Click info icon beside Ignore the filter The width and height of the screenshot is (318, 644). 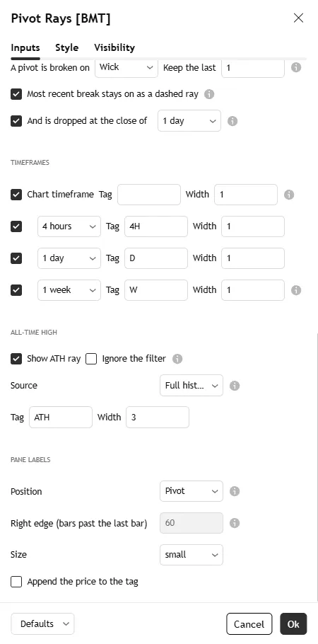(177, 359)
